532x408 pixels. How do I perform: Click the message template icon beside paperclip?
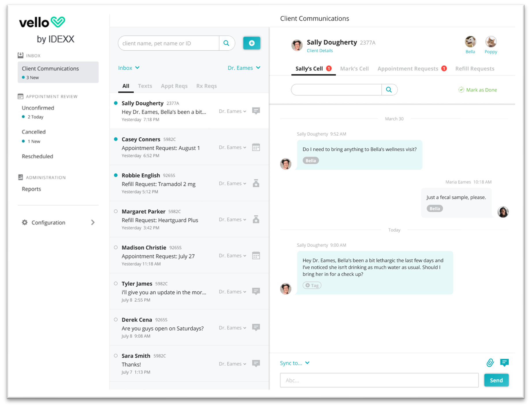(504, 363)
